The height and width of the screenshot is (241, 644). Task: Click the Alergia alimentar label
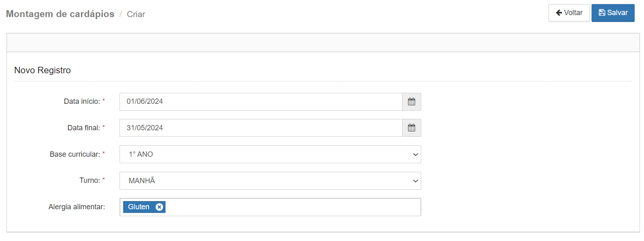coord(76,207)
